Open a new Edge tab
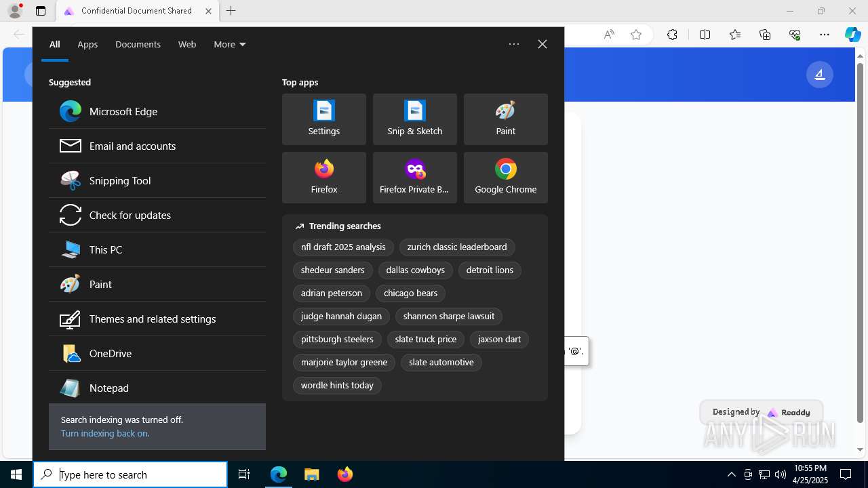This screenshot has width=868, height=488. [x=231, y=11]
